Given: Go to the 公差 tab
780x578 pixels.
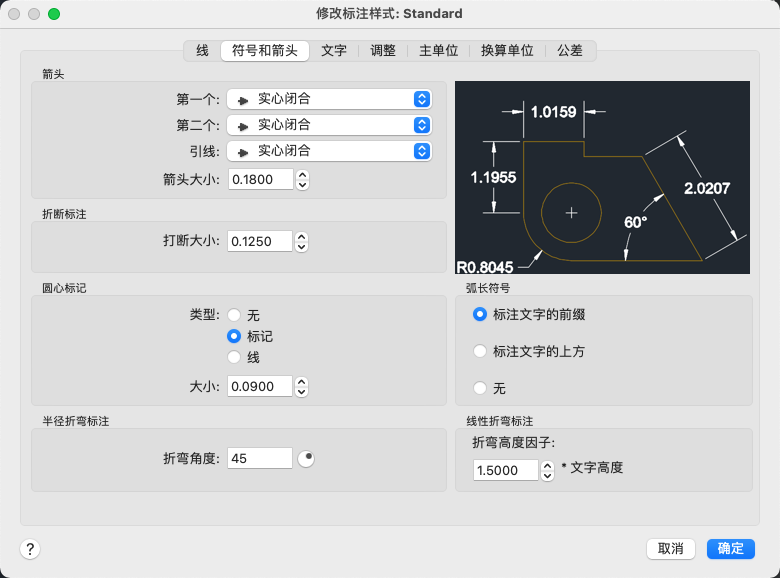Looking at the screenshot, I should pyautogui.click(x=570, y=51).
